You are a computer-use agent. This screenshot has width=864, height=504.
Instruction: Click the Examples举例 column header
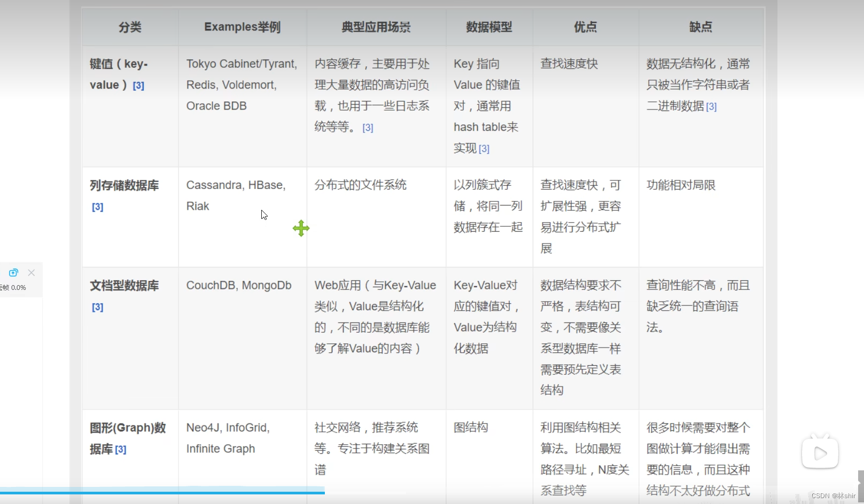coord(243,27)
